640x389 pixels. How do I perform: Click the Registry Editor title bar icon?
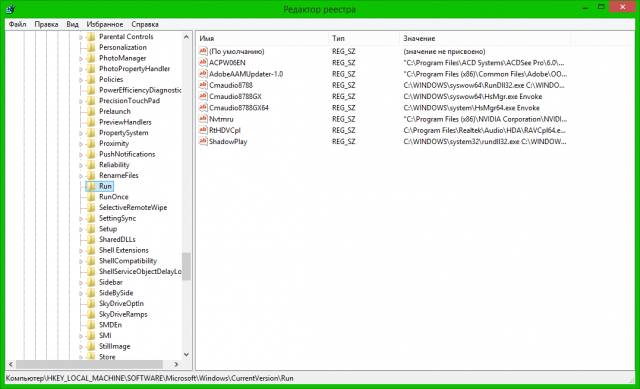(x=11, y=9)
